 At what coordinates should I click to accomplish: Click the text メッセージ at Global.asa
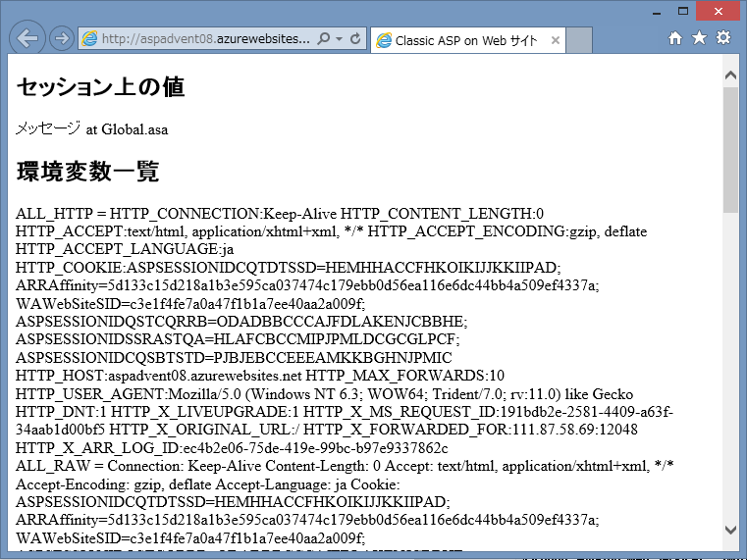92,128
